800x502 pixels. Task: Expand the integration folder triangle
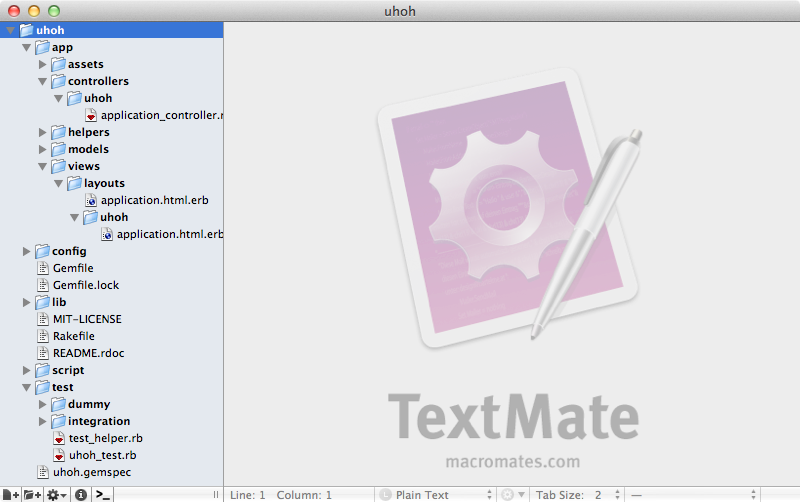coord(42,421)
